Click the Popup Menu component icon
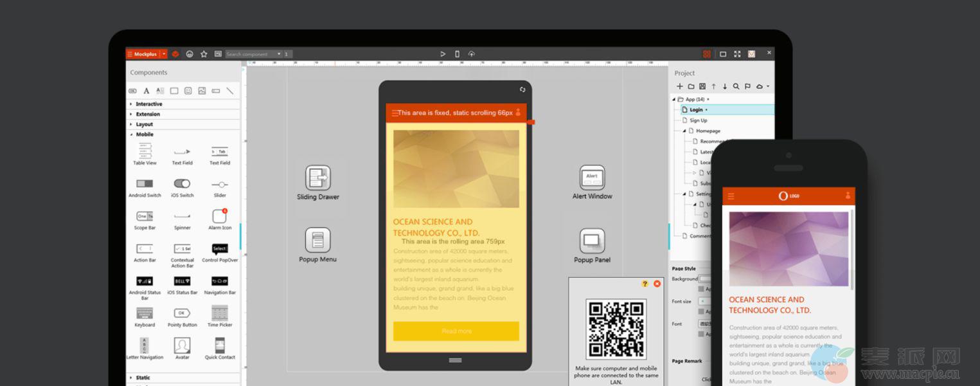This screenshot has height=386, width=980. point(317,241)
